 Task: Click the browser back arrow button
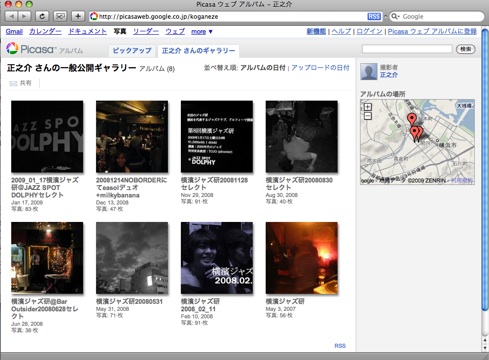tap(12, 16)
